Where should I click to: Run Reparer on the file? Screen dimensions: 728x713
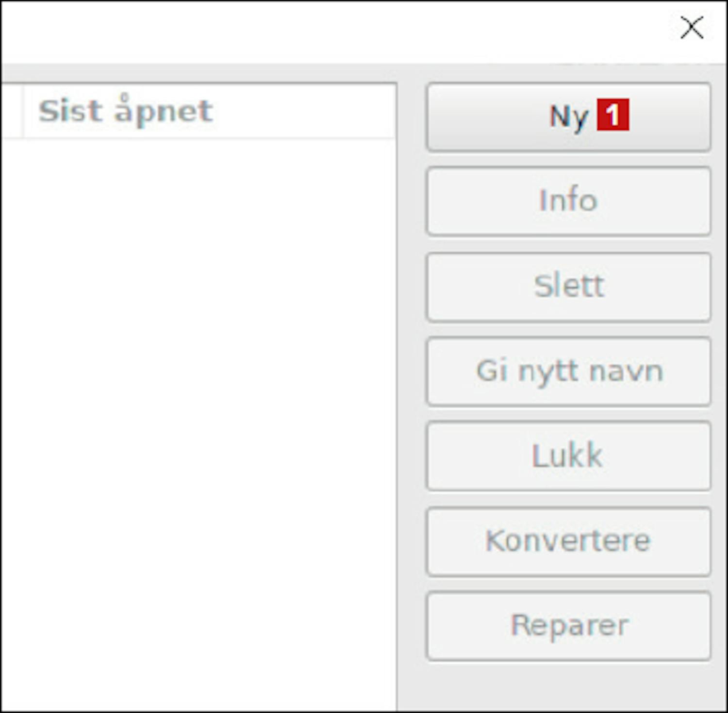point(568,626)
